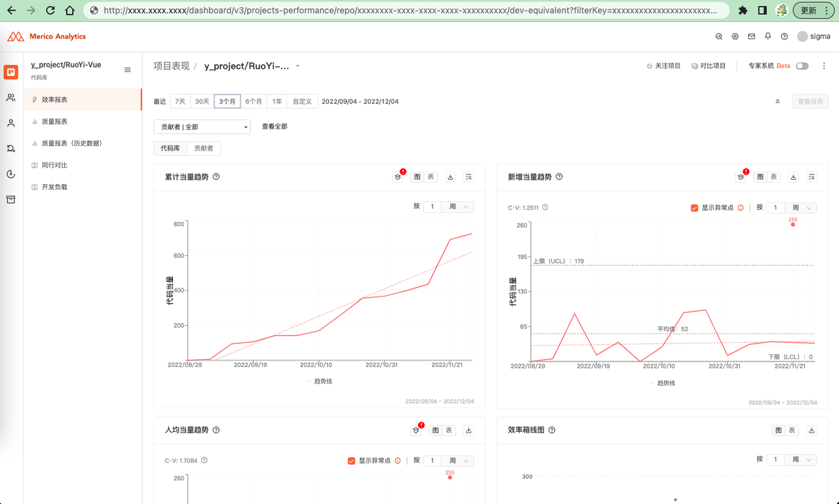Switch 累计当量趋势 to 表 view
The width and height of the screenshot is (839, 504).
(x=431, y=177)
